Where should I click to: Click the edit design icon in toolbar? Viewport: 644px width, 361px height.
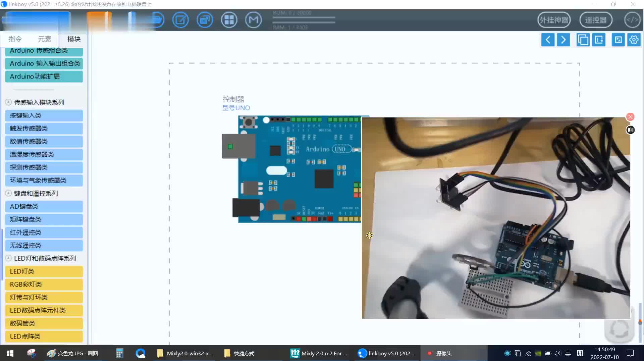180,20
